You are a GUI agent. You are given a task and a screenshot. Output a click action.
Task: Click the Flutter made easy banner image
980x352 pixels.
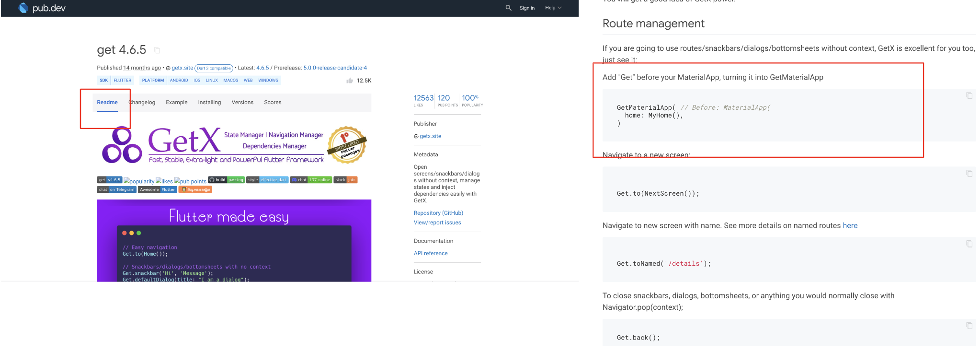[x=234, y=240]
